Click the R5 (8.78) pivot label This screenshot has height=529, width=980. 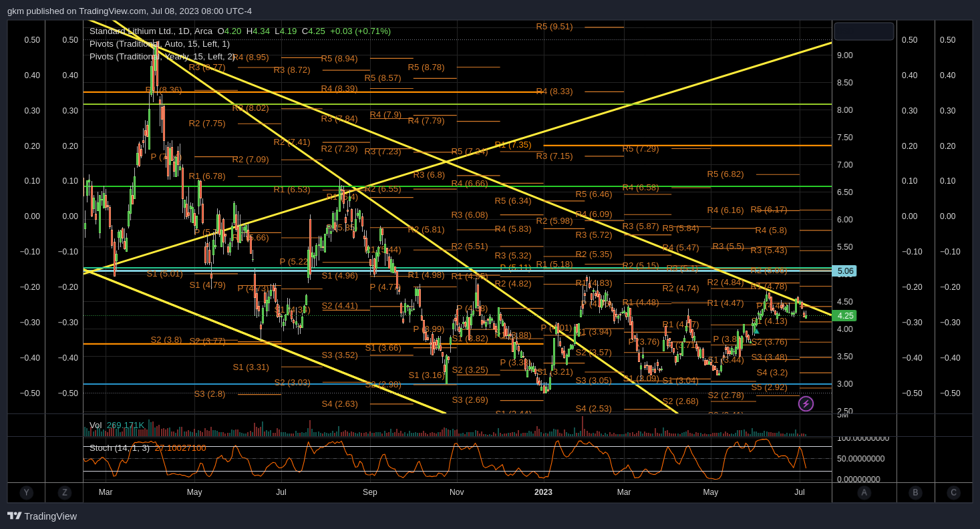click(426, 67)
